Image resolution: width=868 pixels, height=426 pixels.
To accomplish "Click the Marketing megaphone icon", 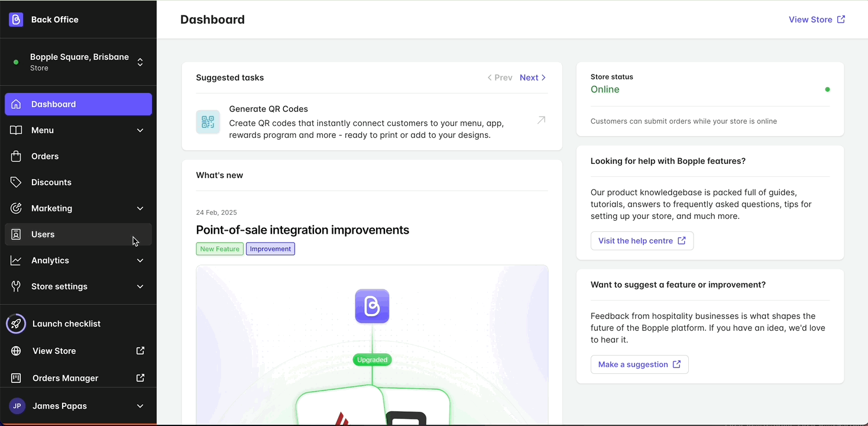I will (x=17, y=208).
